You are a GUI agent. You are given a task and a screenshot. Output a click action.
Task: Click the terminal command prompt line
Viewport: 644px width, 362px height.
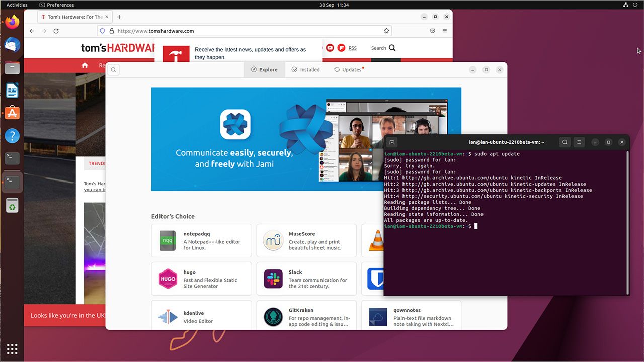click(431, 226)
